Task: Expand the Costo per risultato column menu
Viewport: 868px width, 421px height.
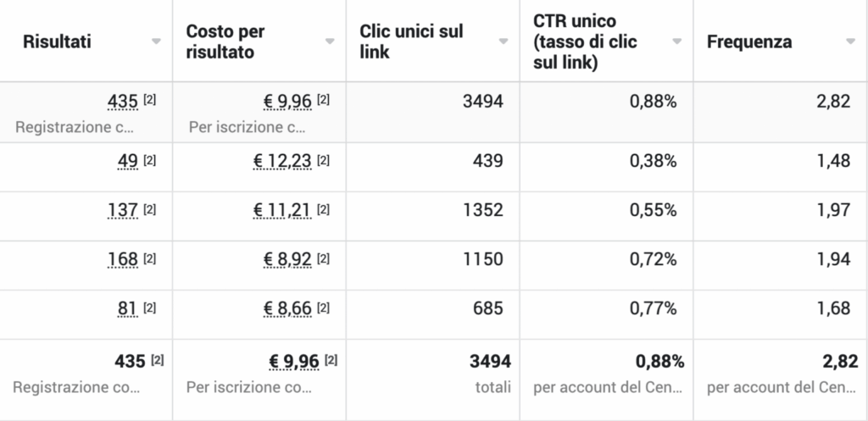Action: point(330,42)
